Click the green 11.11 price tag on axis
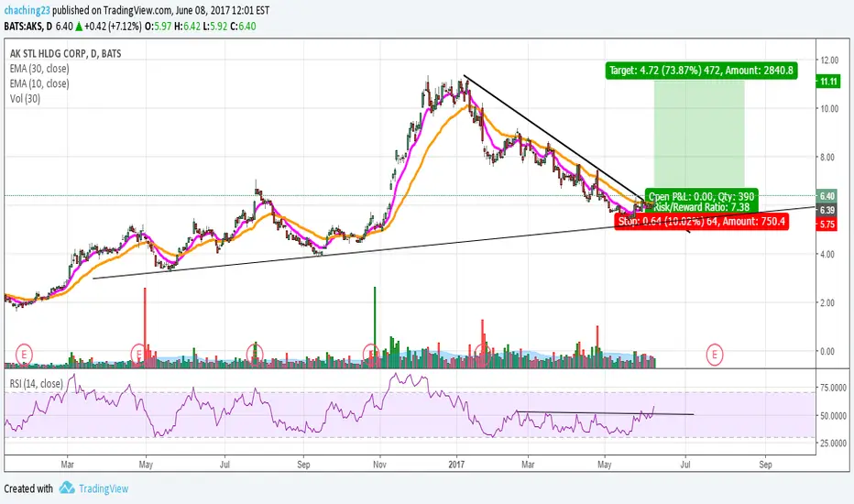854x504 pixels. (x=828, y=82)
